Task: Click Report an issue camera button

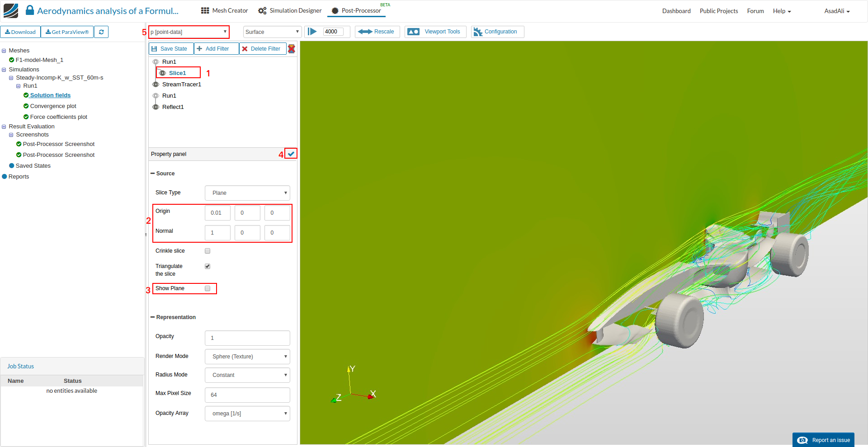Action: (x=823, y=440)
